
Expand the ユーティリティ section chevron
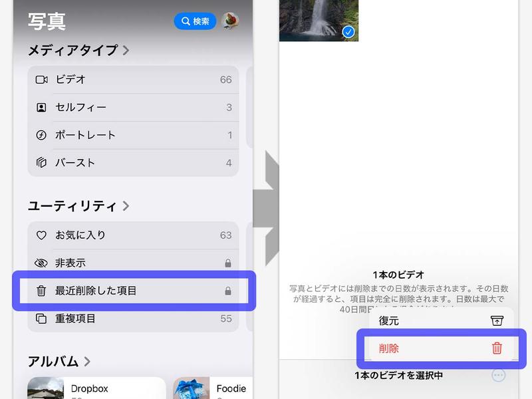pos(126,206)
